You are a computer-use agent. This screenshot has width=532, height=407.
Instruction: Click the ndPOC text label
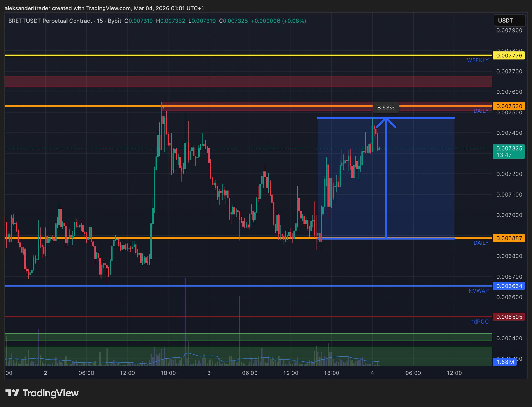coord(479,322)
